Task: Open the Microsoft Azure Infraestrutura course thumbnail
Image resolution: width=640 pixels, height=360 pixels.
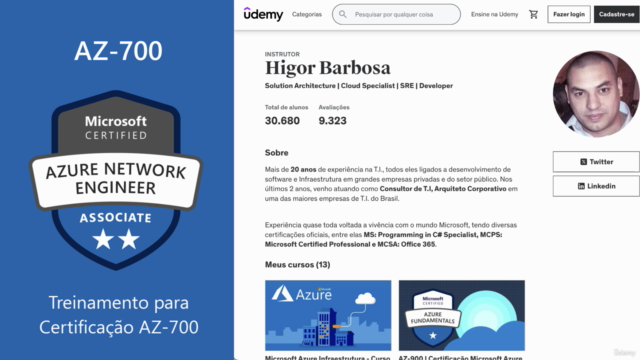Action: 328,315
